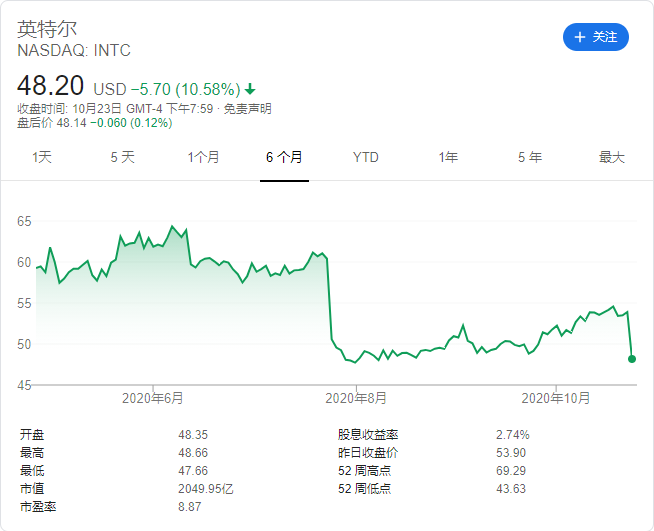
Task: Click the NASDAQ: INTC ticker text
Action: [x=74, y=50]
